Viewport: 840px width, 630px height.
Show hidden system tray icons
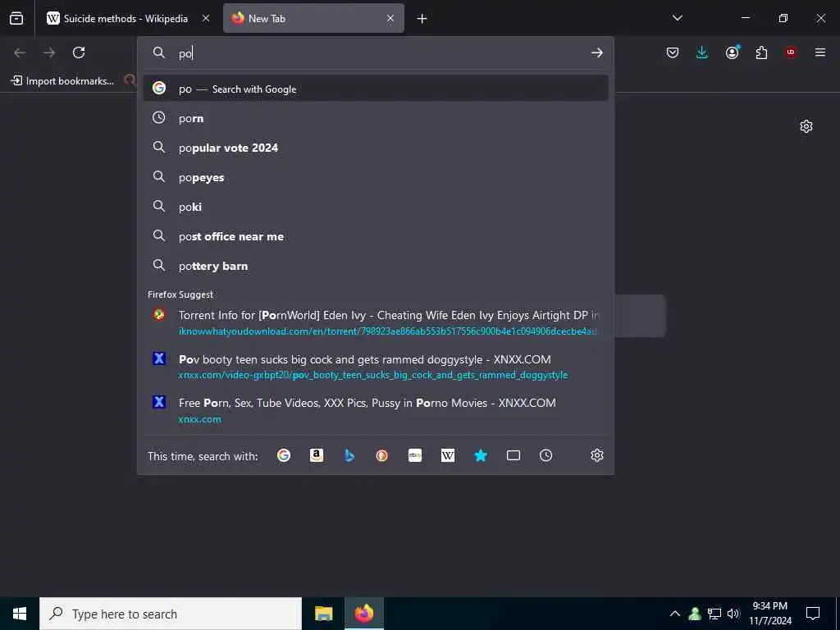click(x=675, y=614)
